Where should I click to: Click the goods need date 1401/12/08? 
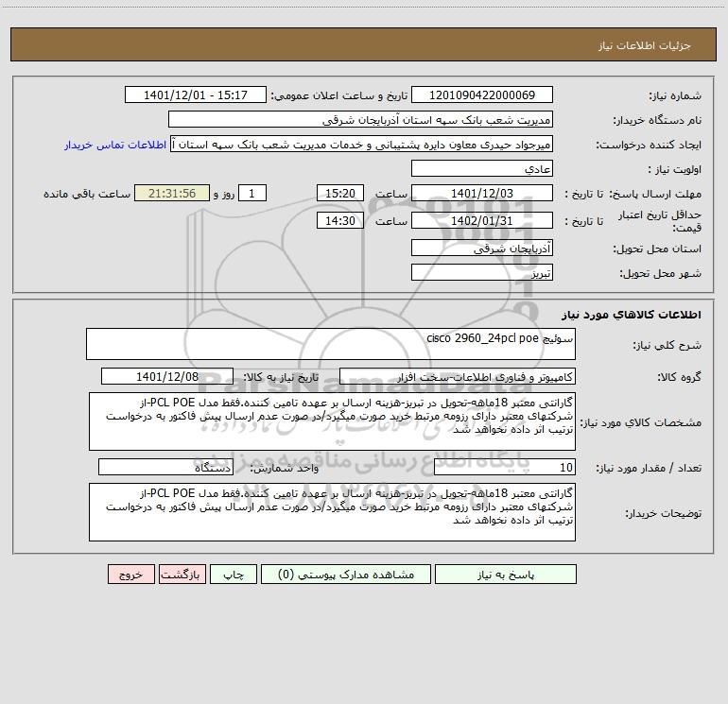click(x=167, y=376)
